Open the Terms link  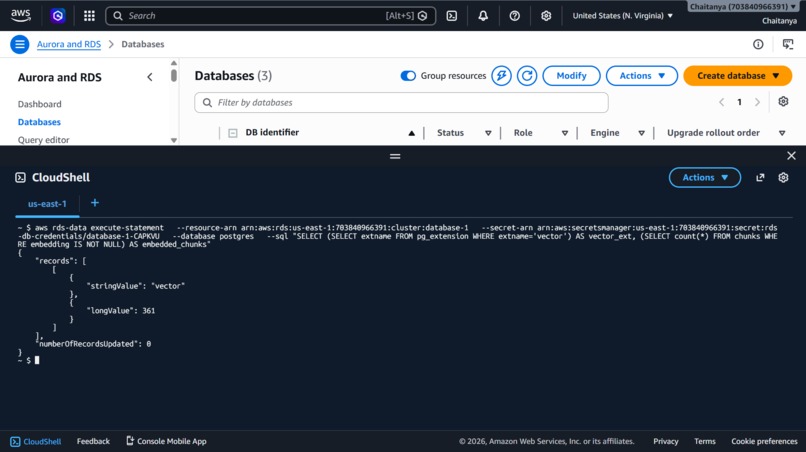point(705,441)
